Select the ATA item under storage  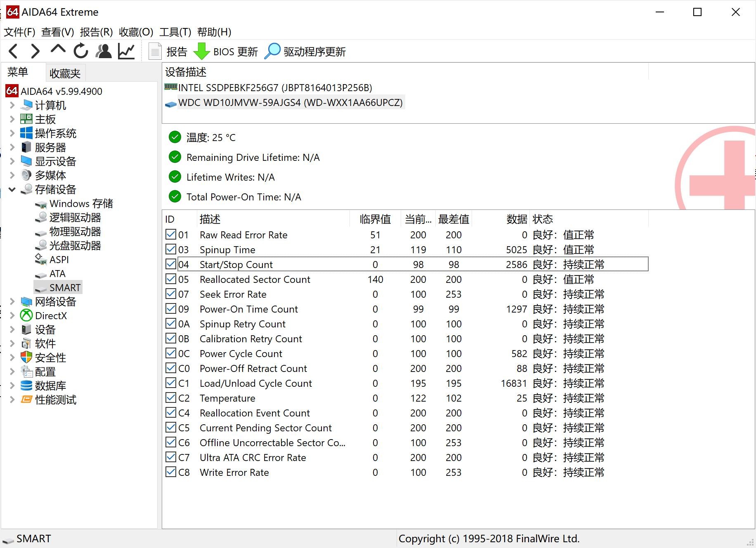tap(57, 274)
